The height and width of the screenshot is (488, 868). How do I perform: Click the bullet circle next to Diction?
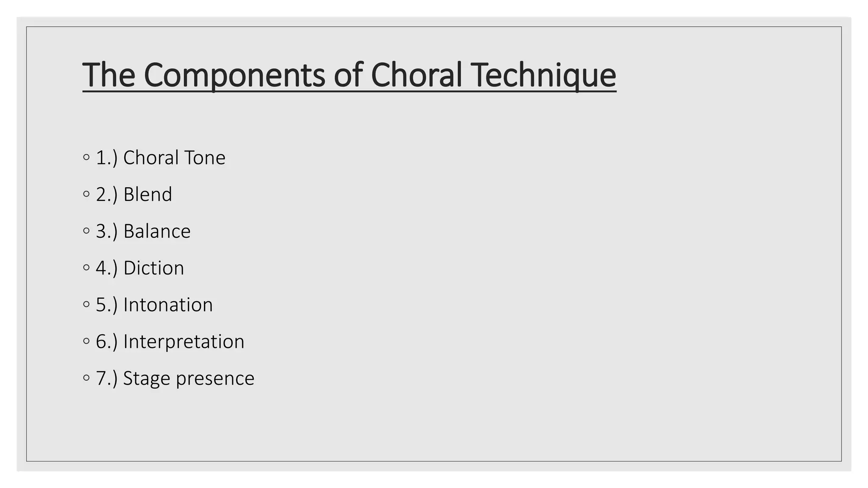click(x=86, y=268)
